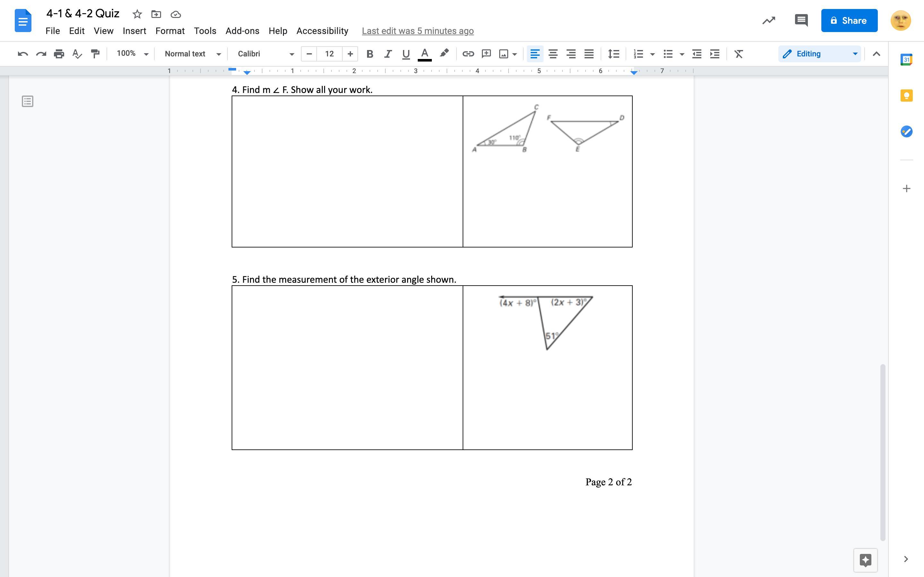
Task: Select the paint format tool
Action: (96, 54)
